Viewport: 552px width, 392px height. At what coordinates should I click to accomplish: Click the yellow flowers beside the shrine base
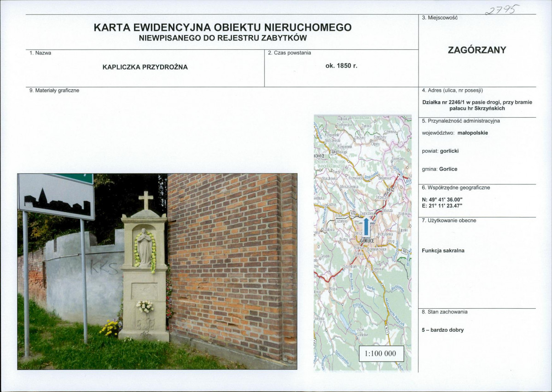110,328
